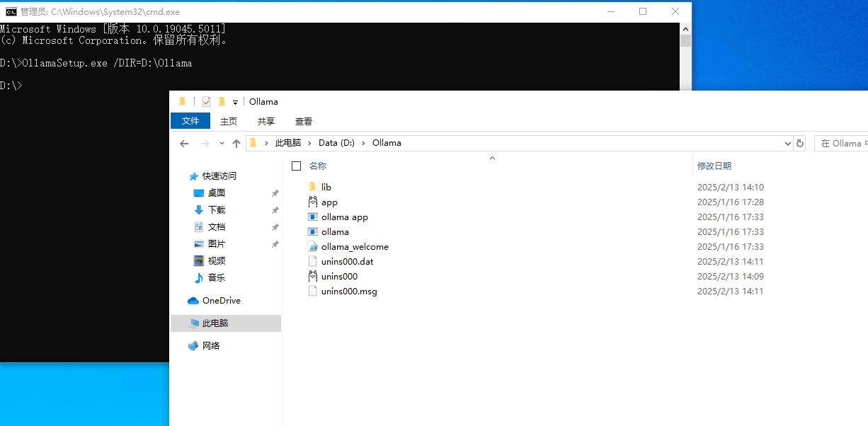Click the OllamaSetup.exe command line in cmd
Viewport: 868px width, 426px height.
[96, 63]
